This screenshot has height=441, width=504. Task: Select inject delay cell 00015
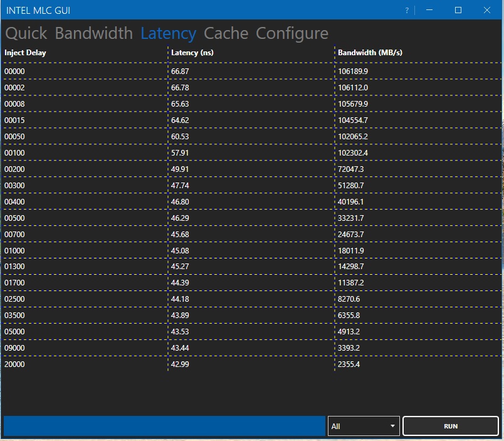click(14, 120)
